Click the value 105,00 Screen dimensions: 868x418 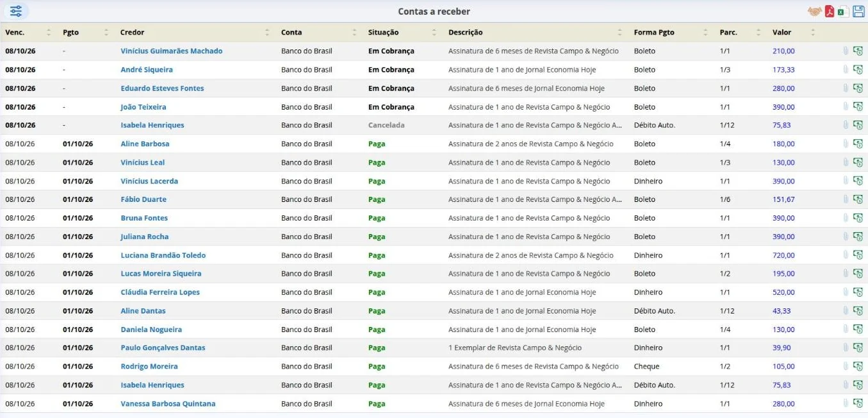coord(783,366)
